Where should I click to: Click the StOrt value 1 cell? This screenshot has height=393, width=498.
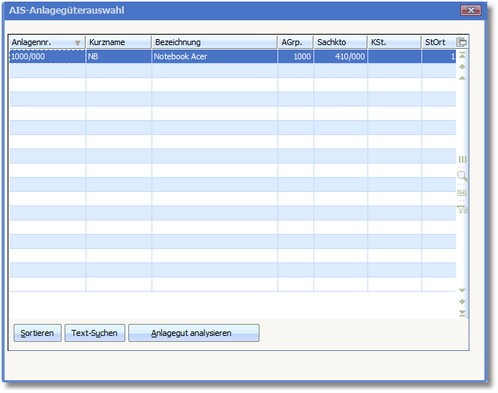(x=439, y=56)
